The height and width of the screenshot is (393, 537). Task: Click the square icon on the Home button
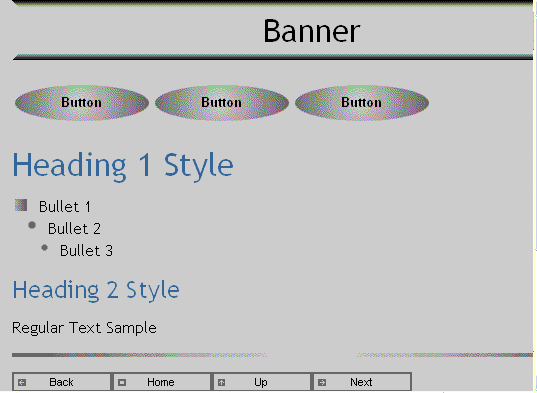tap(122, 382)
